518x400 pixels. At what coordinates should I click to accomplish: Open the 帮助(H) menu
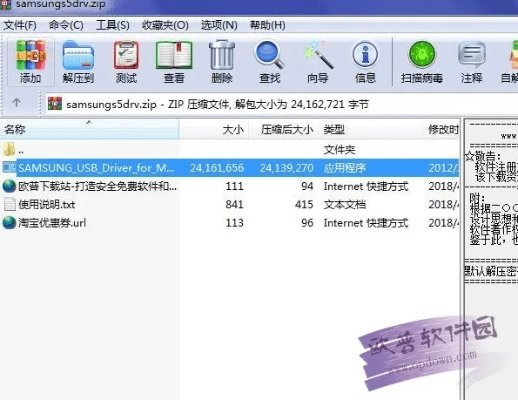click(268, 25)
